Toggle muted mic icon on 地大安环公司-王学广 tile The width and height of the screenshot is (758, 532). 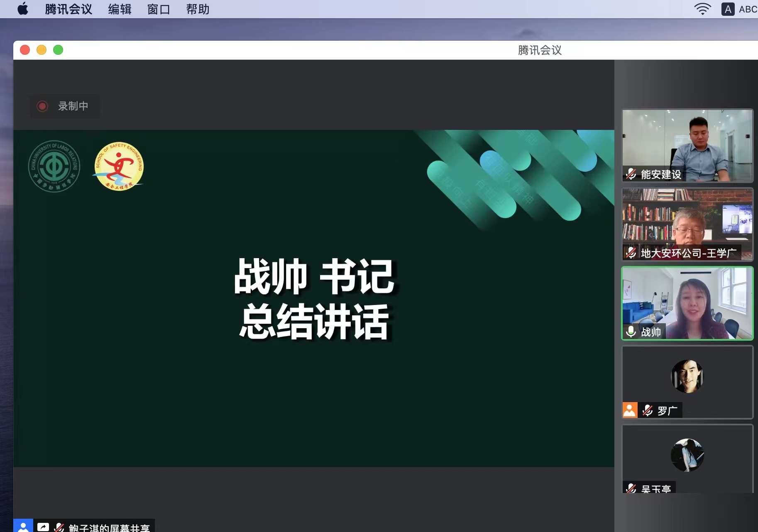coord(631,253)
